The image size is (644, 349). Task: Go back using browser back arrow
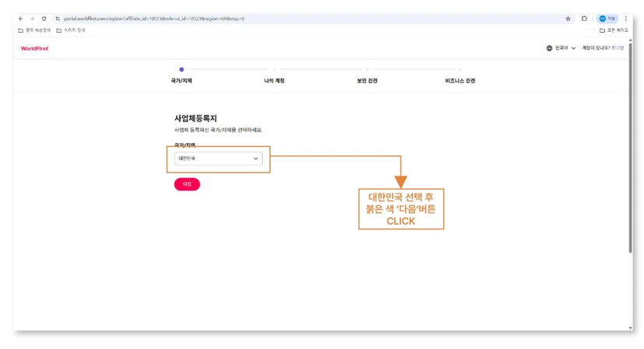20,19
